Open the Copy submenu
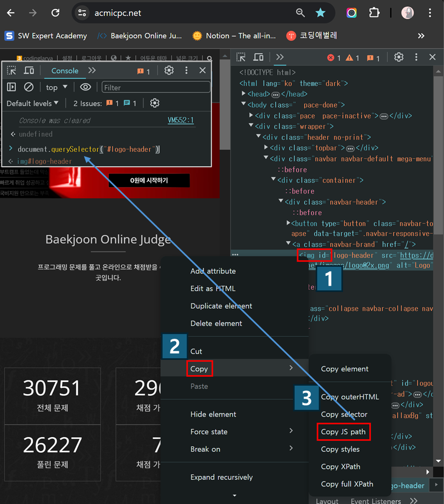The height and width of the screenshot is (504, 444). tap(235, 368)
